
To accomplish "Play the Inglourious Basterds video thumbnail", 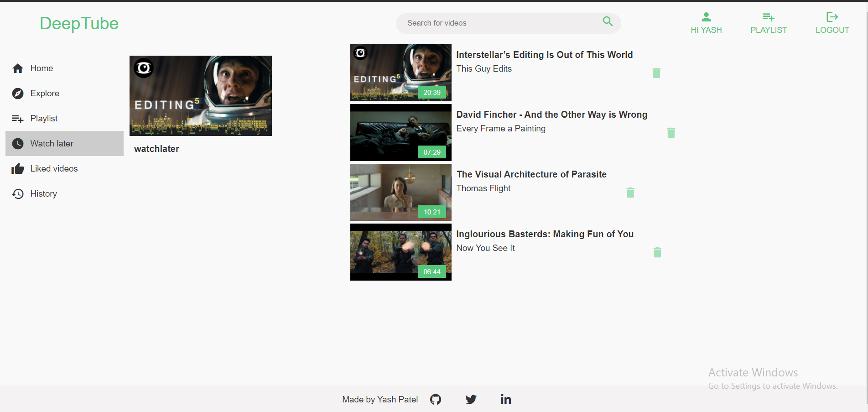I will coord(401,252).
